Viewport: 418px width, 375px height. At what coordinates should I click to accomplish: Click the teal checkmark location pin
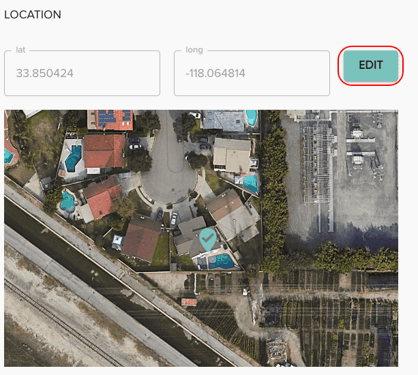208,239
